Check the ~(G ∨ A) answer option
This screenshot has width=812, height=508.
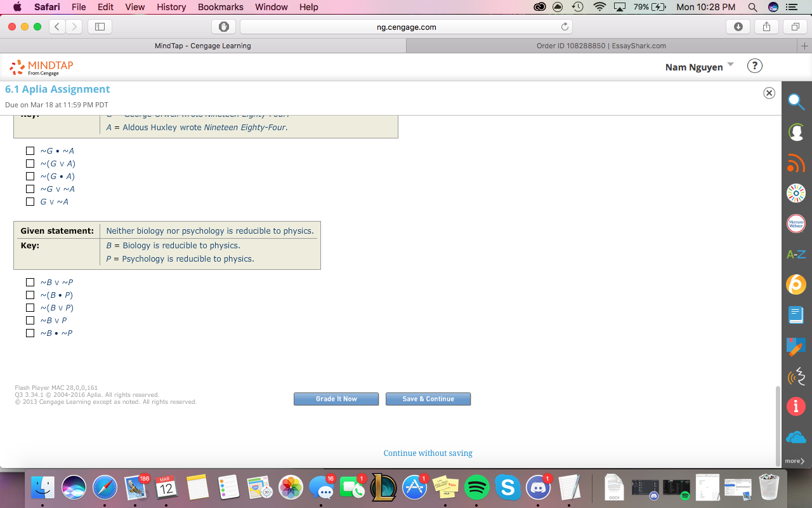click(30, 164)
